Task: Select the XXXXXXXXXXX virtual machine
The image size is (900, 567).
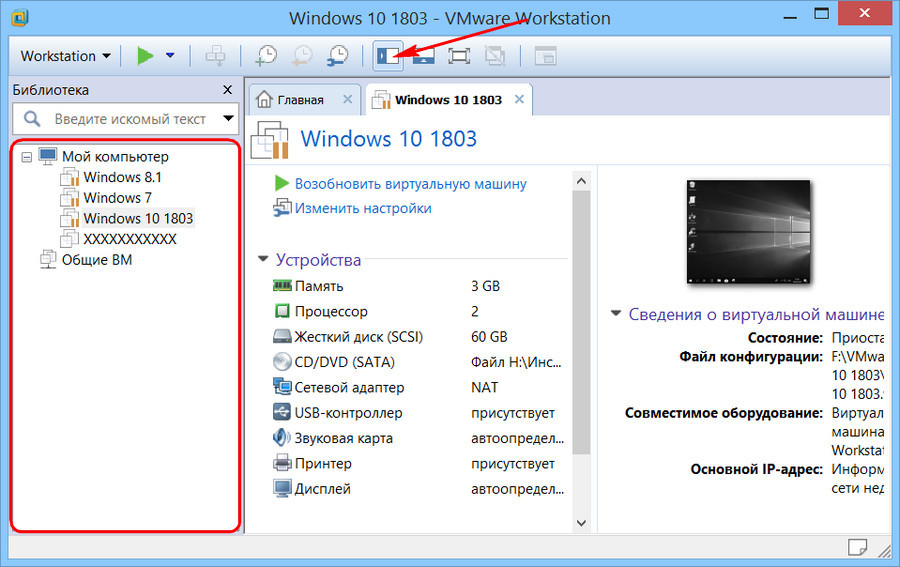Action: 130,239
